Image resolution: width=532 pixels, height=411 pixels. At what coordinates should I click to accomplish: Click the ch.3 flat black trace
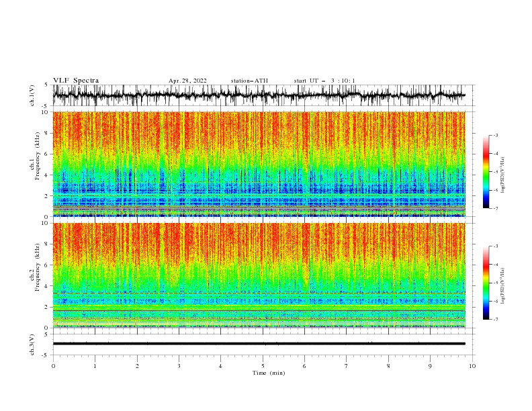pyautogui.click(x=259, y=344)
